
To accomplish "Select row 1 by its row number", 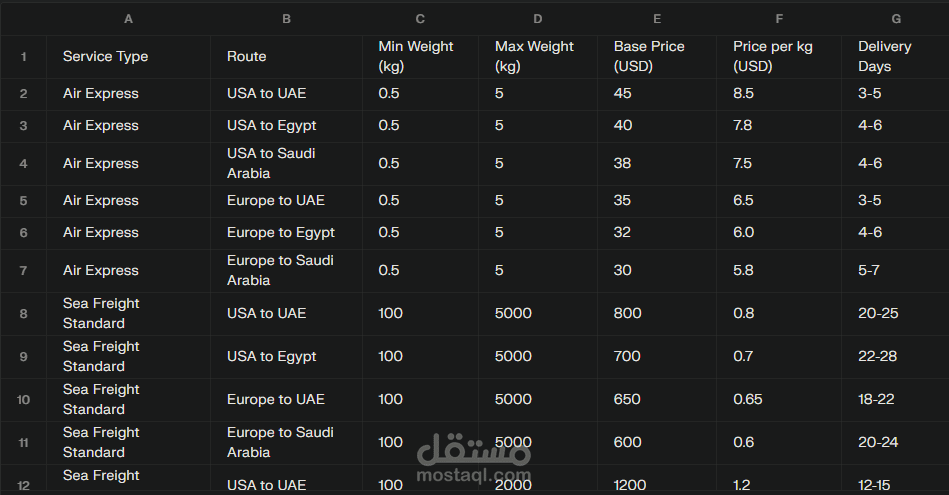I will (x=23, y=57).
